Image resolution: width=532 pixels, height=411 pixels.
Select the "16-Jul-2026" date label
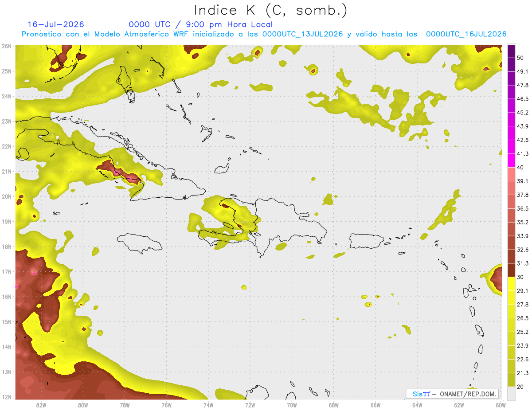pos(55,24)
